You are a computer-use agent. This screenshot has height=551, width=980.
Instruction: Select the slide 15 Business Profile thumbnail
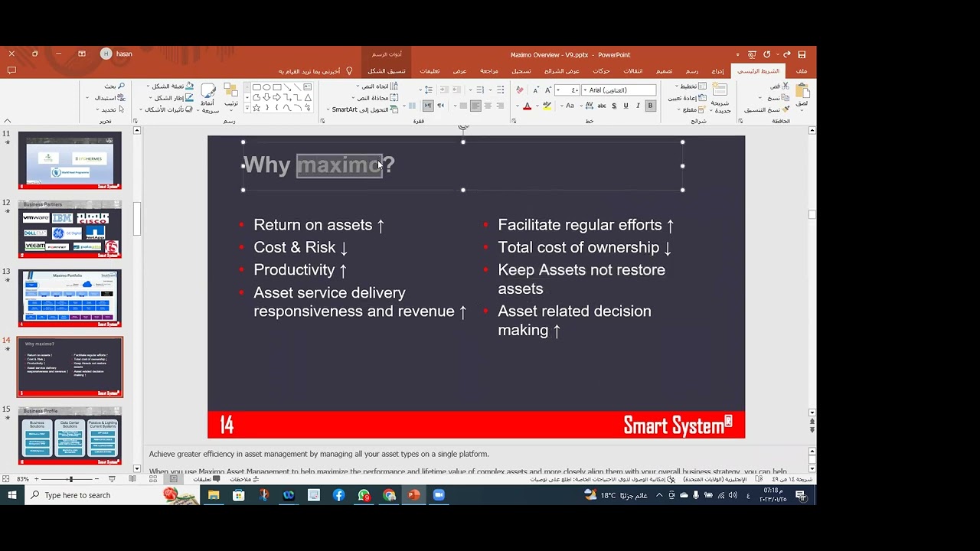point(70,435)
